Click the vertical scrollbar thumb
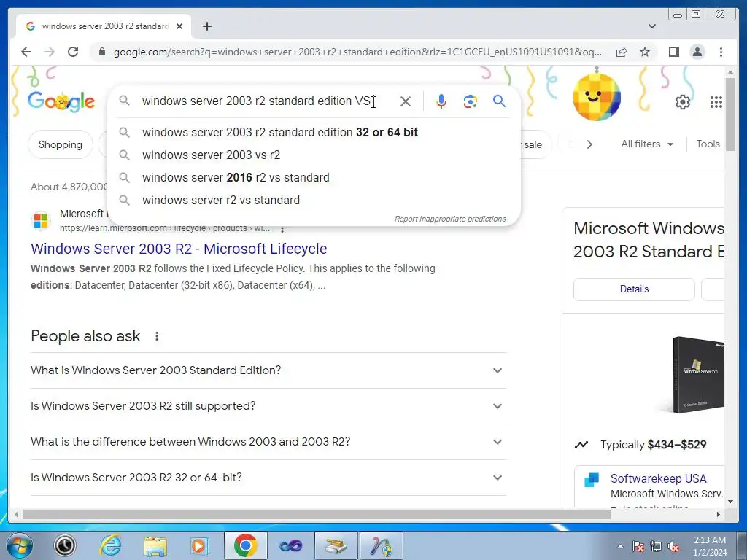This screenshot has width=747, height=560. pyautogui.click(x=730, y=114)
